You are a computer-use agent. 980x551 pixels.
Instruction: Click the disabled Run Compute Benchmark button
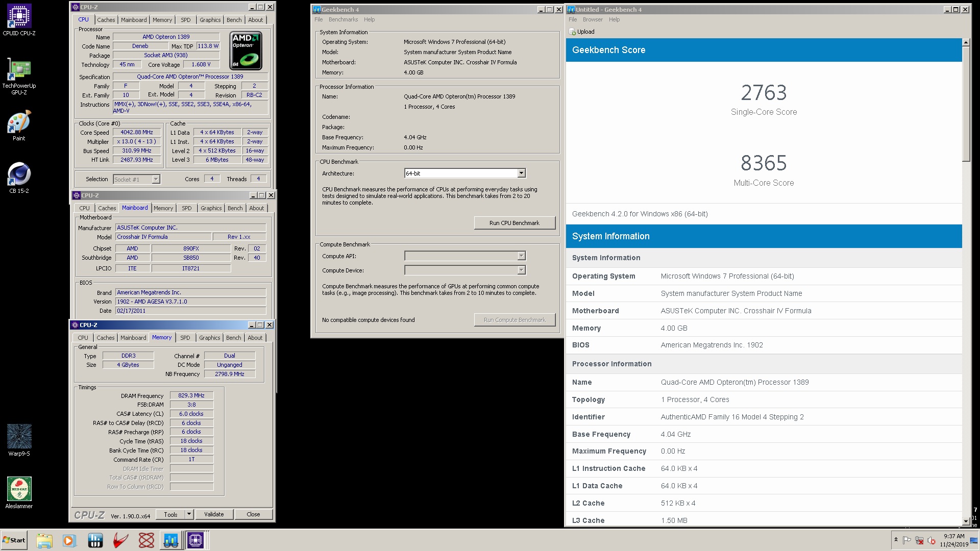514,320
